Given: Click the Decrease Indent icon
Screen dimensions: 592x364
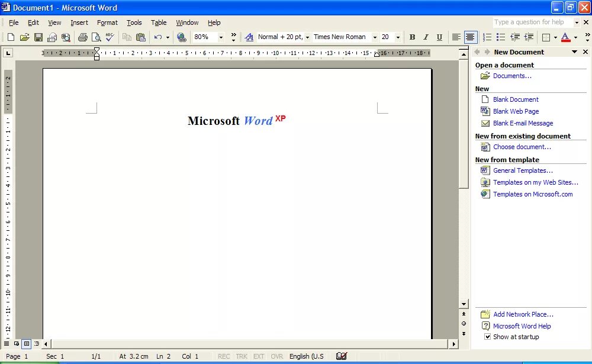Looking at the screenshot, I should [x=514, y=37].
